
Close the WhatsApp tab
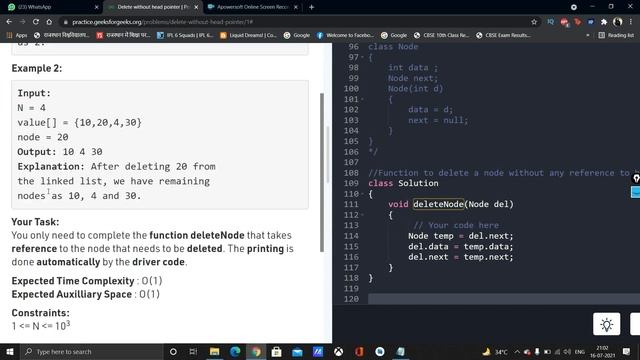click(x=96, y=7)
